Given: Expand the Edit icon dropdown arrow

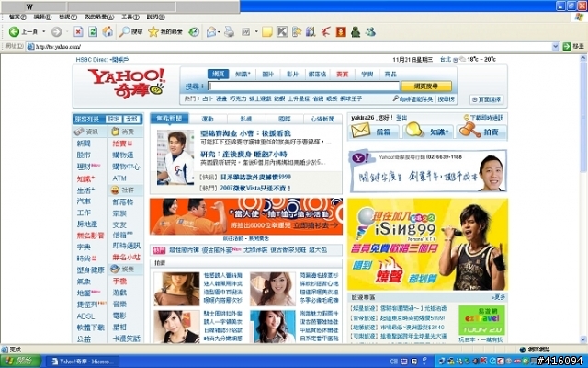Looking at the screenshot, I should (256, 32).
